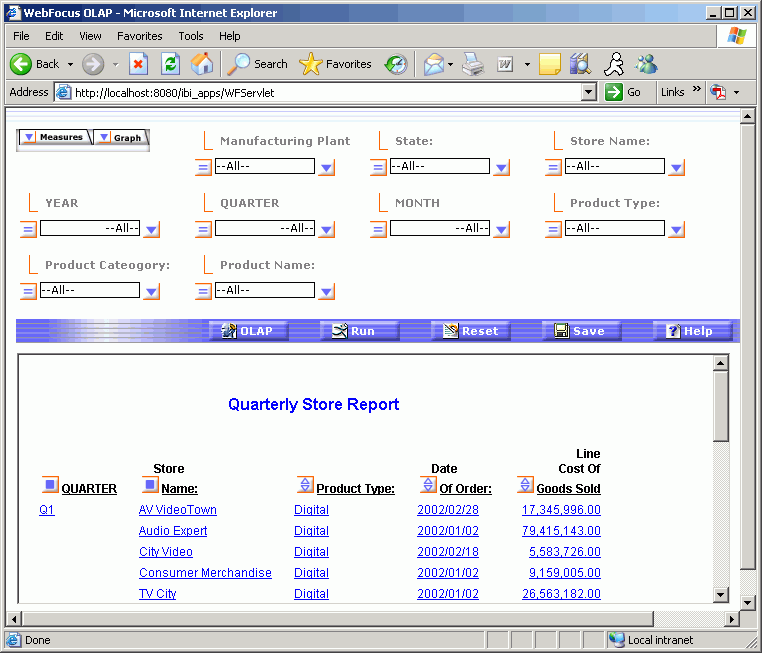Click the Forward arrow button
The image size is (762, 653).
pos(93,64)
